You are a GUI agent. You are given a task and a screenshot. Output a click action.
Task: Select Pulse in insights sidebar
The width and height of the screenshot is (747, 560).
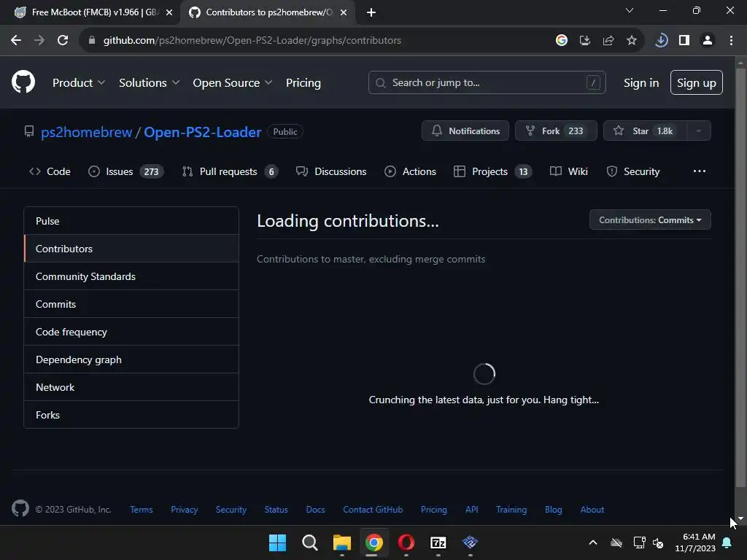pos(131,221)
